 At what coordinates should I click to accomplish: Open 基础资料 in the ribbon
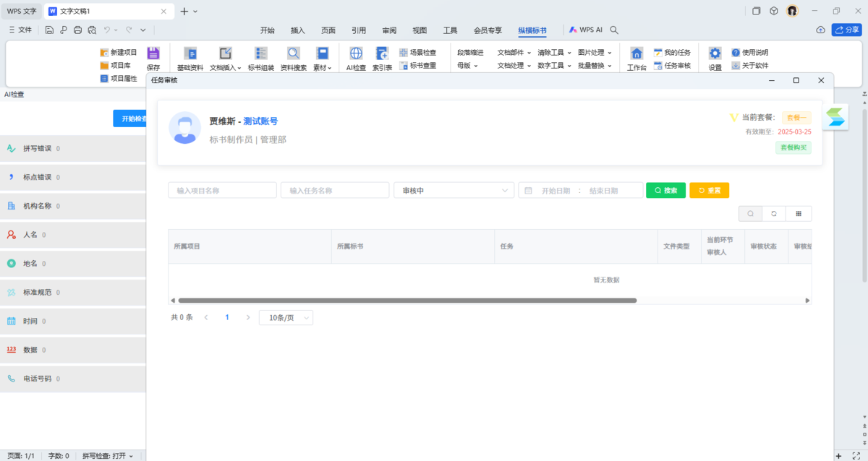click(190, 54)
